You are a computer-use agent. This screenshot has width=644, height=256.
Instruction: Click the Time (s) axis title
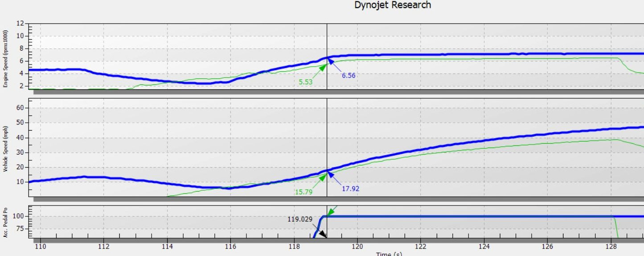(x=390, y=254)
